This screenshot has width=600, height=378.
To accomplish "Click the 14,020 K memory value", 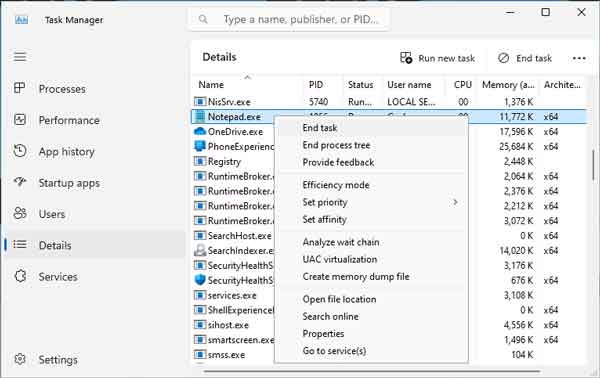I will pos(516,250).
